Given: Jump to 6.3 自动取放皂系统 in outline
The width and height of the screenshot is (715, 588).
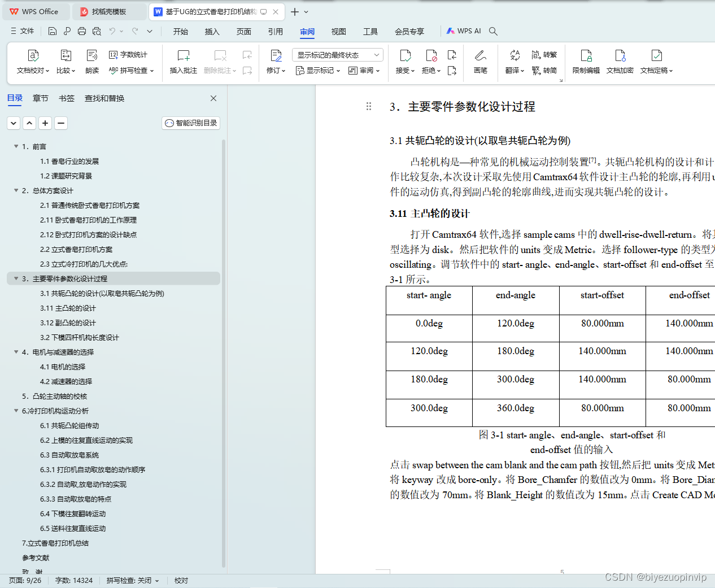Looking at the screenshot, I should point(69,455).
